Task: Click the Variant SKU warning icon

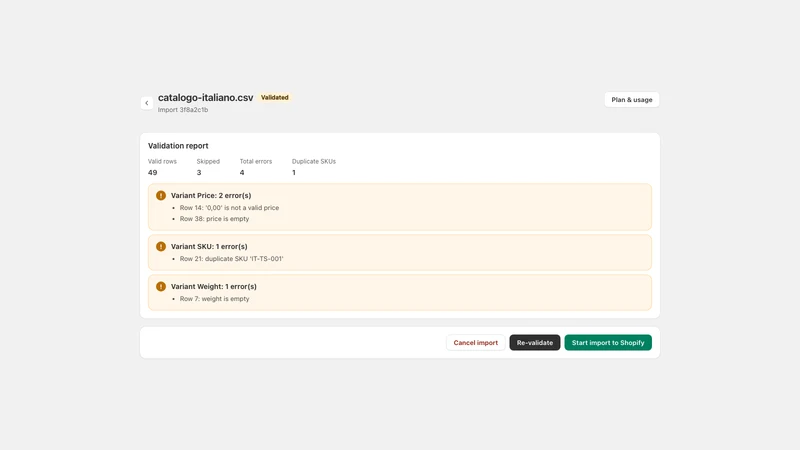Action: pos(161,246)
